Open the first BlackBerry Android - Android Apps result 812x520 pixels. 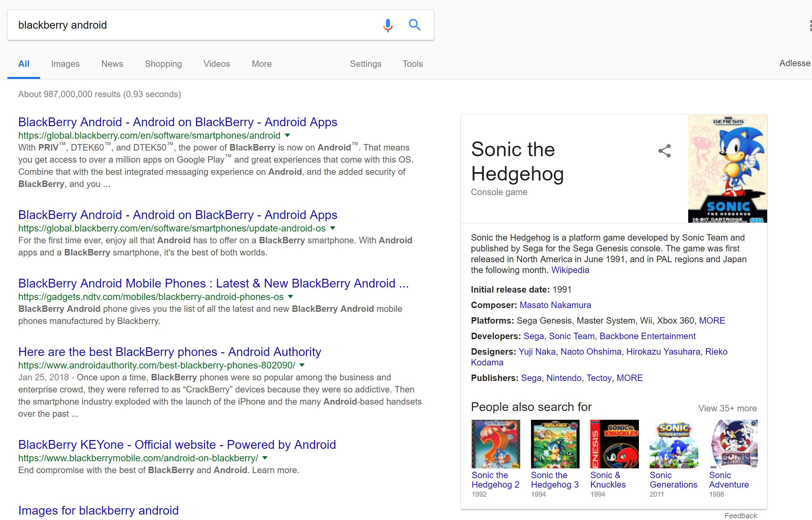[177, 122]
